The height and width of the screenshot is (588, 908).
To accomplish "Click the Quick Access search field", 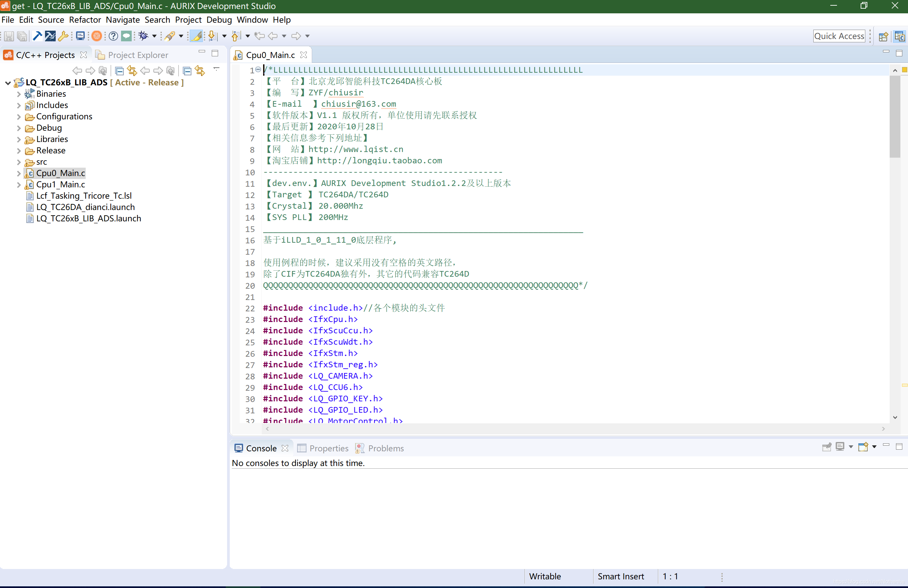I will (839, 36).
